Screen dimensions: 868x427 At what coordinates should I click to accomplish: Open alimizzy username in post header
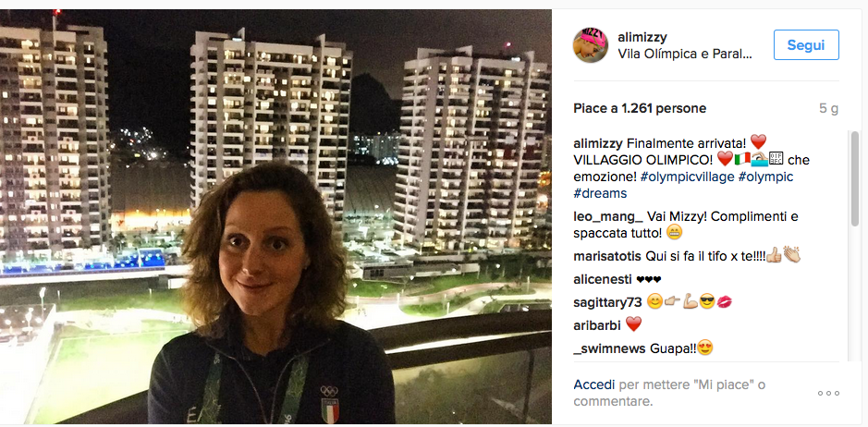[642, 37]
